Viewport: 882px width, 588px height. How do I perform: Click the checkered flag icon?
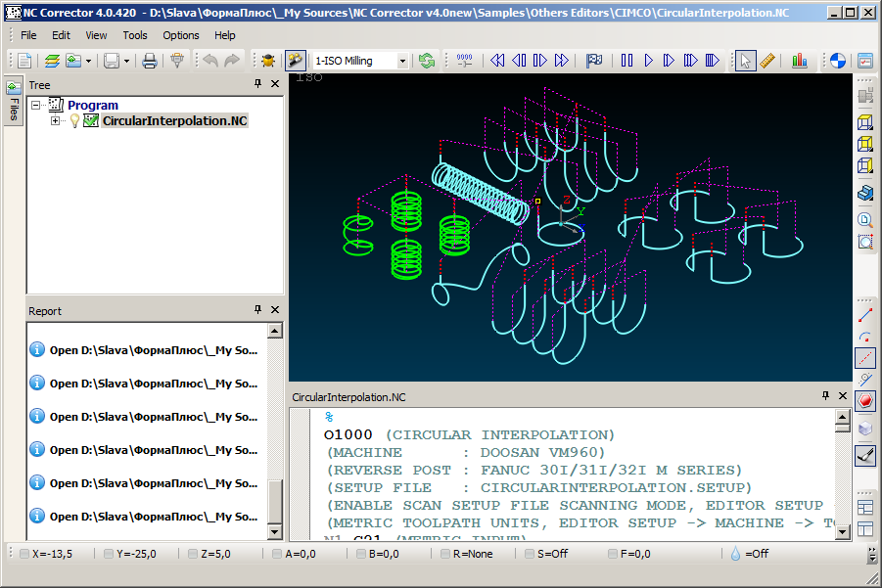click(x=594, y=61)
